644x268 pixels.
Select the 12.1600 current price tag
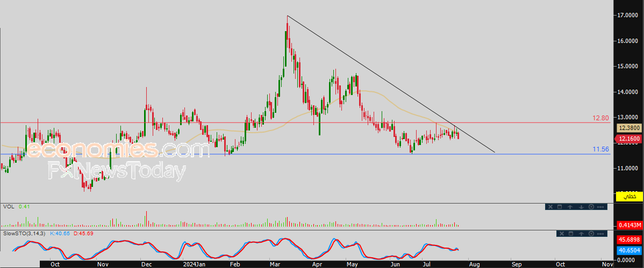(x=629, y=139)
